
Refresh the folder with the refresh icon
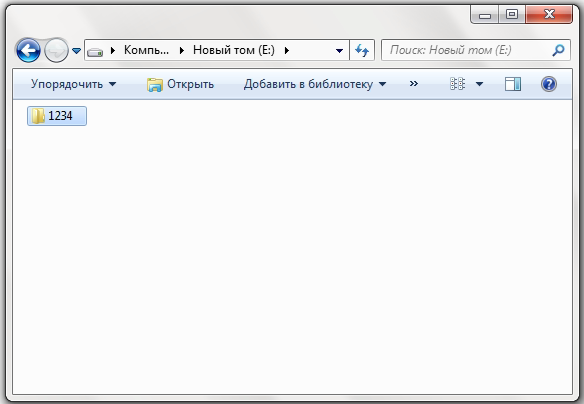[362, 50]
